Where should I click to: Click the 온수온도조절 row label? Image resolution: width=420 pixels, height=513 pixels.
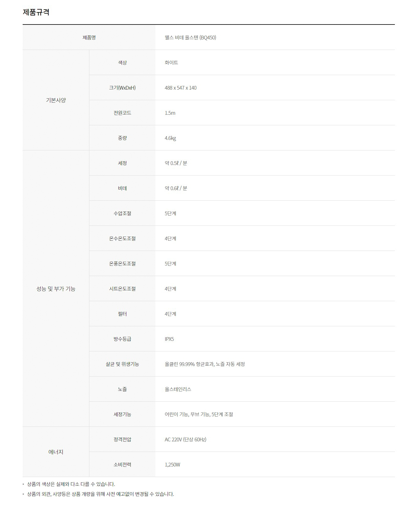tap(122, 239)
